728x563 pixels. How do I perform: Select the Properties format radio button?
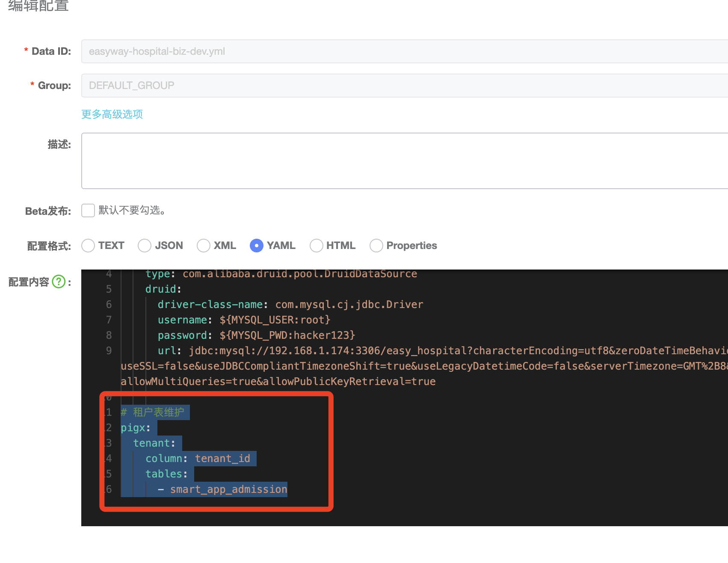click(x=376, y=246)
